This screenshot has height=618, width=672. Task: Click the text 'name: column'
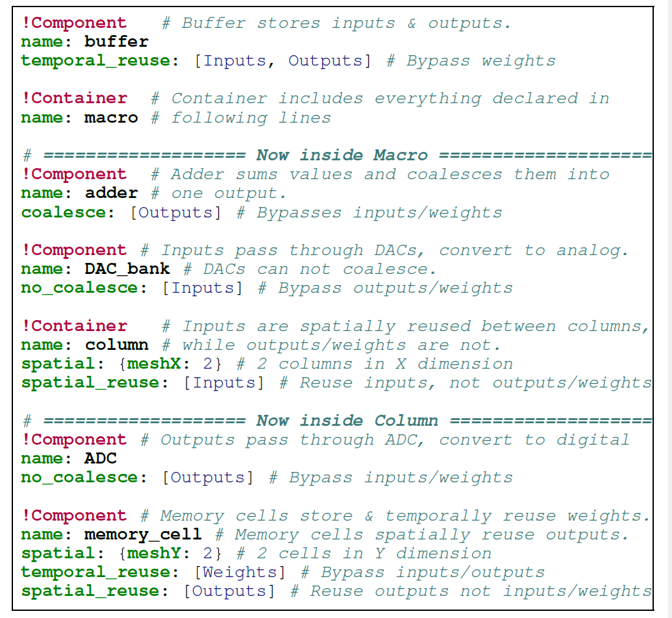point(85,345)
